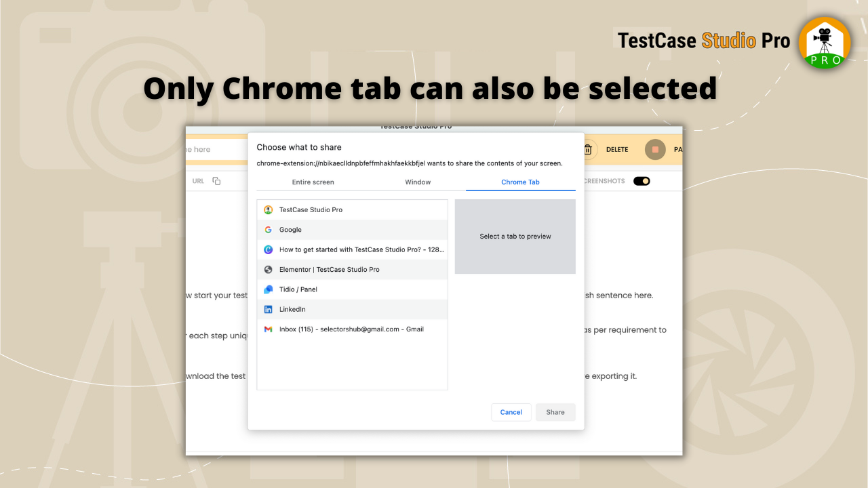The width and height of the screenshot is (868, 488).
Task: Click the Share button
Action: (x=555, y=412)
